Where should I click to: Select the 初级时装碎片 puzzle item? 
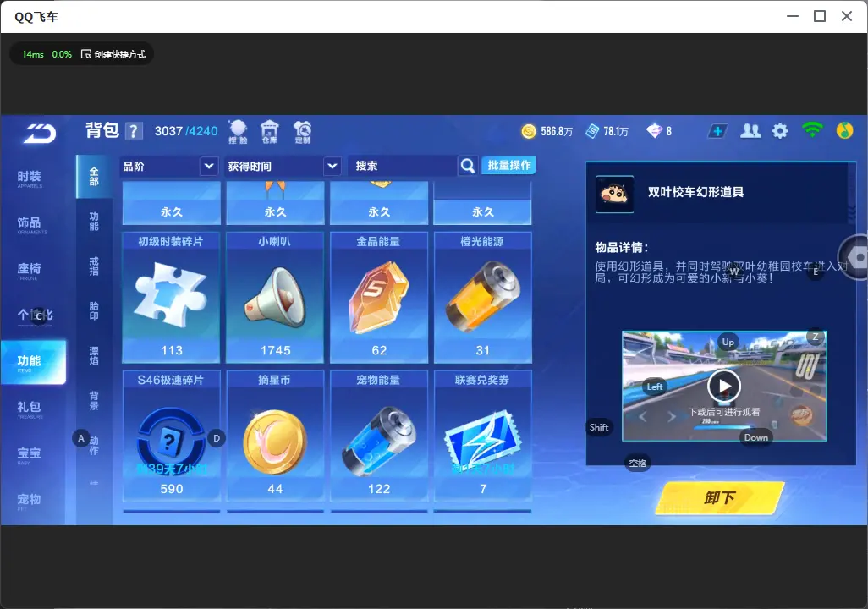coord(171,297)
